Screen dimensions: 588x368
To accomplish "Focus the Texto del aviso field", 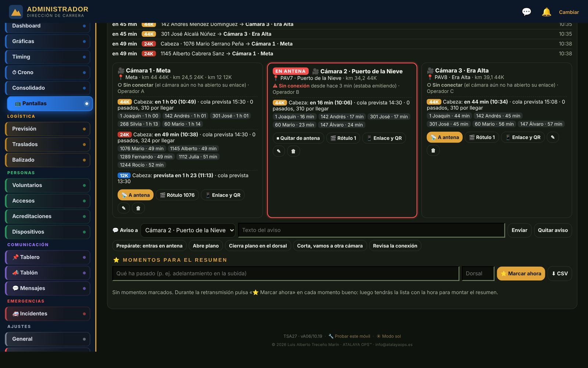I will (371, 230).
